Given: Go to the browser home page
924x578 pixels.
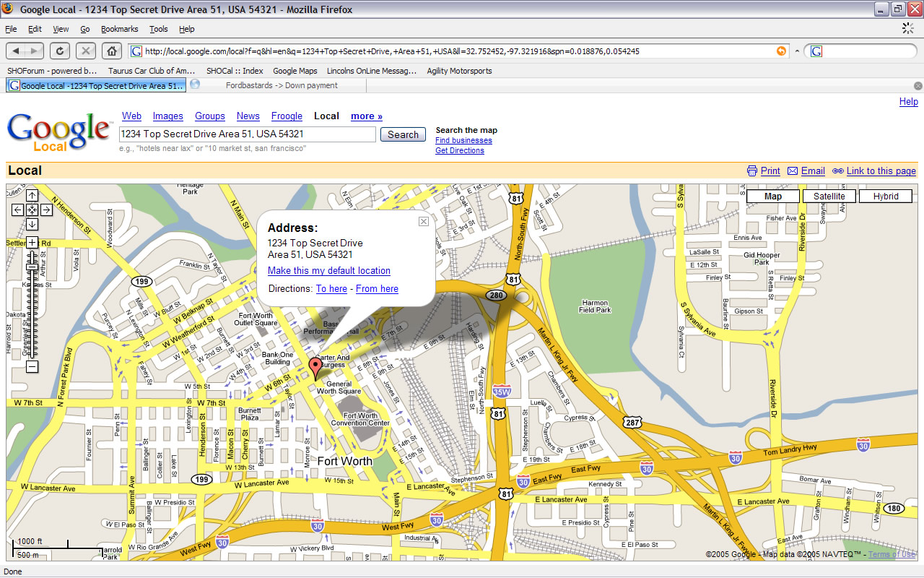Looking at the screenshot, I should 111,51.
